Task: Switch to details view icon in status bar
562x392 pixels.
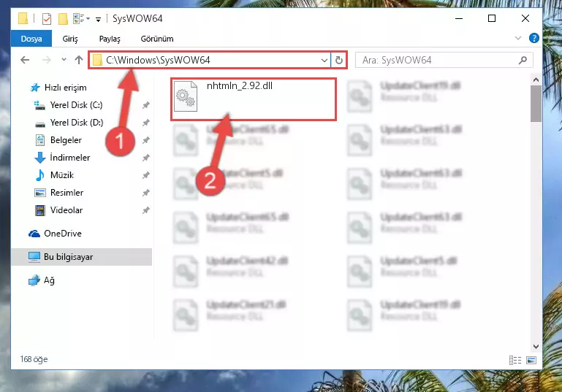Action: click(515, 360)
